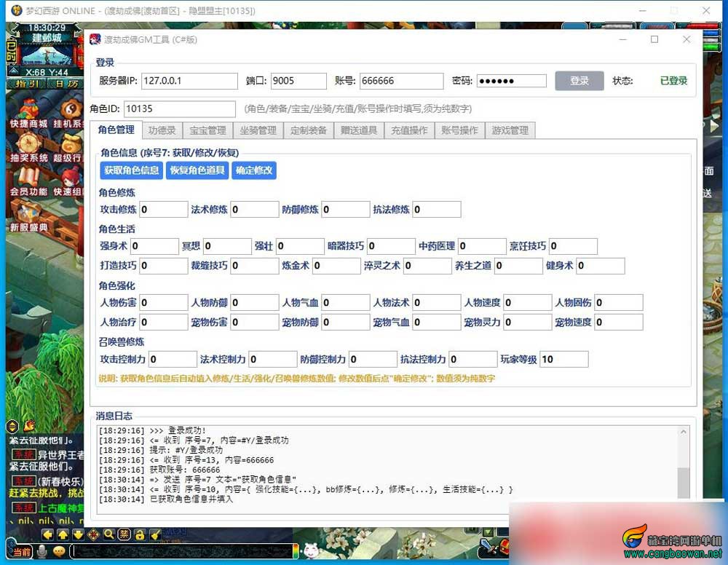
Task: Click the 恢复角色道具 button
Action: pyautogui.click(x=197, y=170)
